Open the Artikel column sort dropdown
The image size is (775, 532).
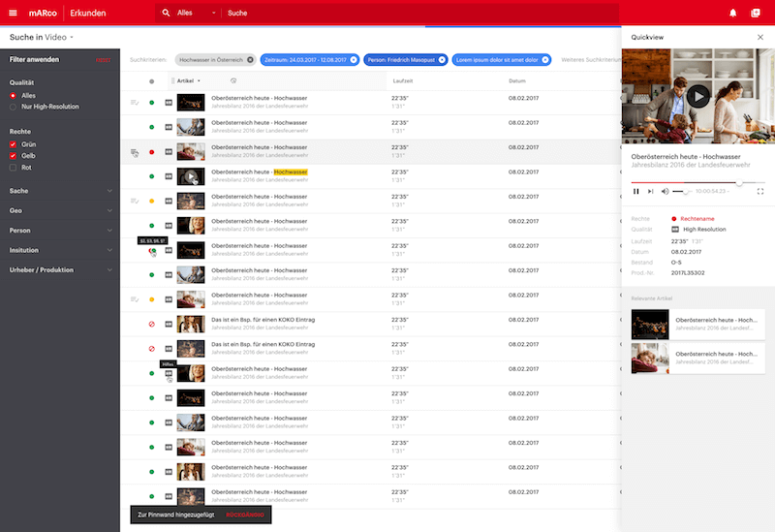[x=189, y=80]
